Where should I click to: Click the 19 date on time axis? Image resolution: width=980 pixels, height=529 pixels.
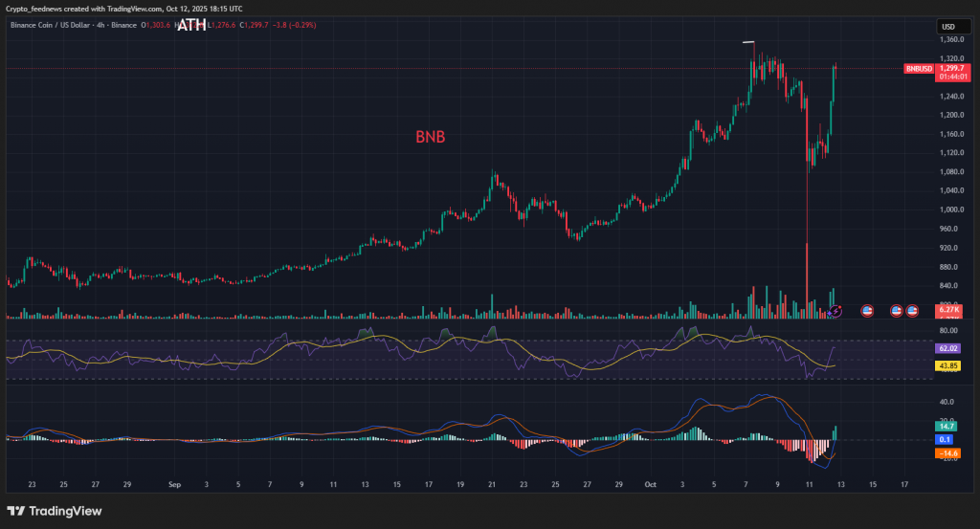[x=460, y=484]
